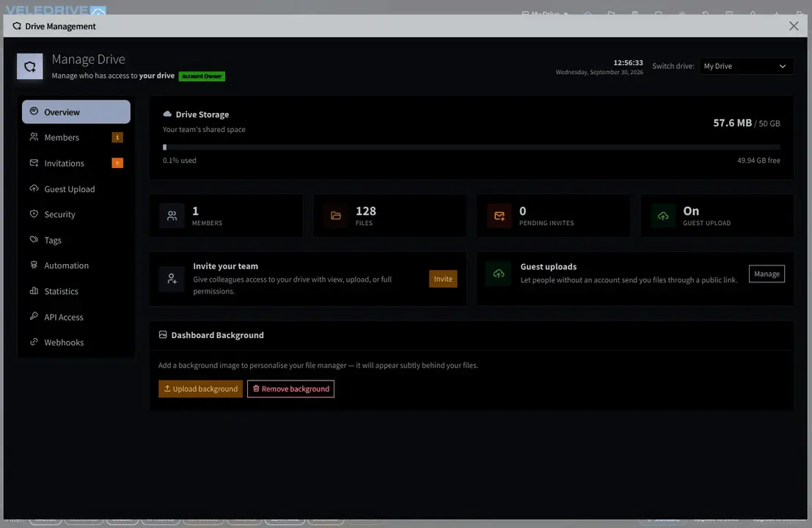Click Remove background button
The height and width of the screenshot is (528, 812).
tap(290, 389)
